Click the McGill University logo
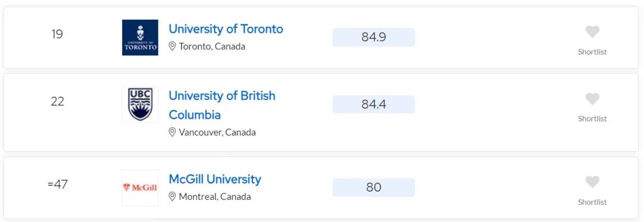The height and width of the screenshot is (222, 644). point(140,187)
